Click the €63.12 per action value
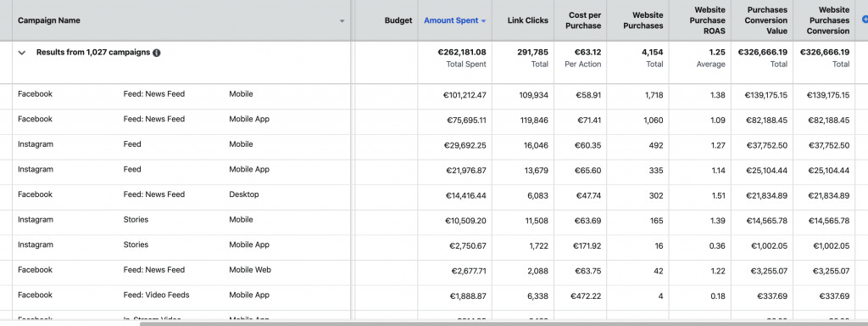 [588, 52]
